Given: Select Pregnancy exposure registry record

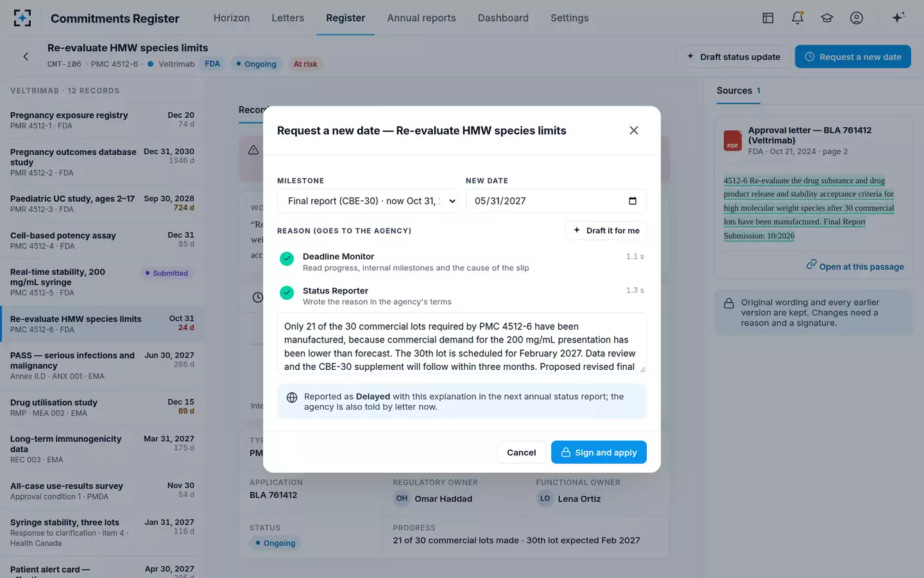Looking at the screenshot, I should pyautogui.click(x=103, y=120).
